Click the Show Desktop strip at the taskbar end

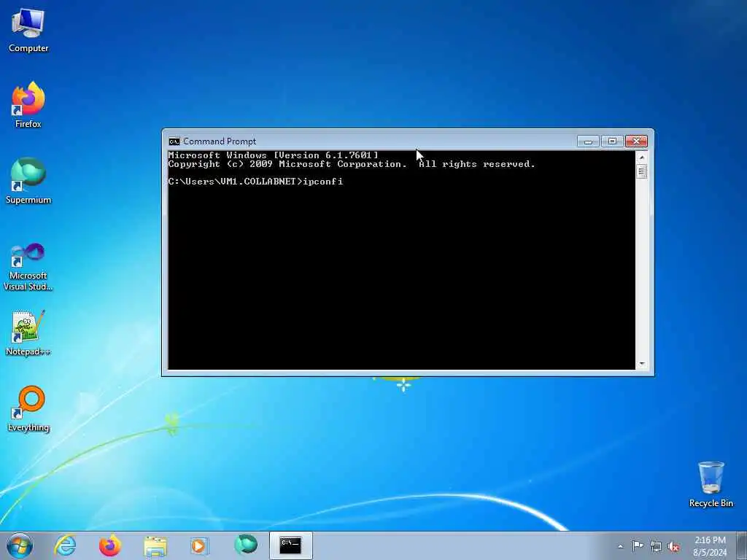(x=742, y=545)
